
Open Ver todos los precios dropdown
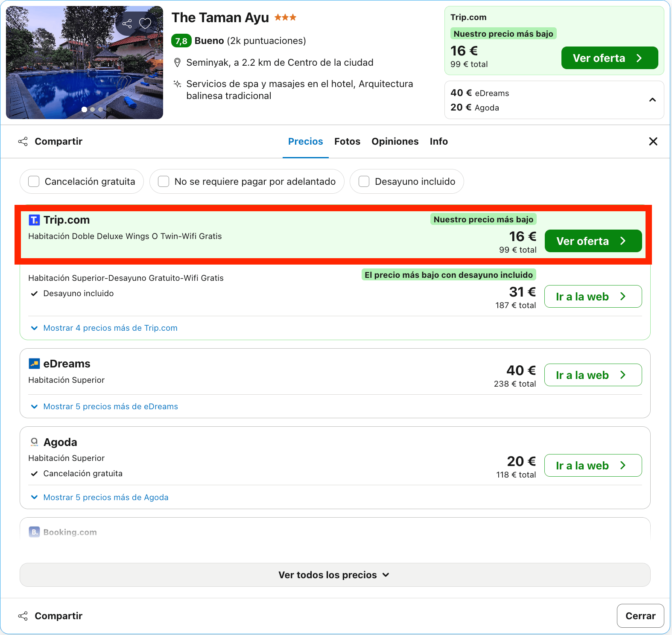(x=335, y=575)
